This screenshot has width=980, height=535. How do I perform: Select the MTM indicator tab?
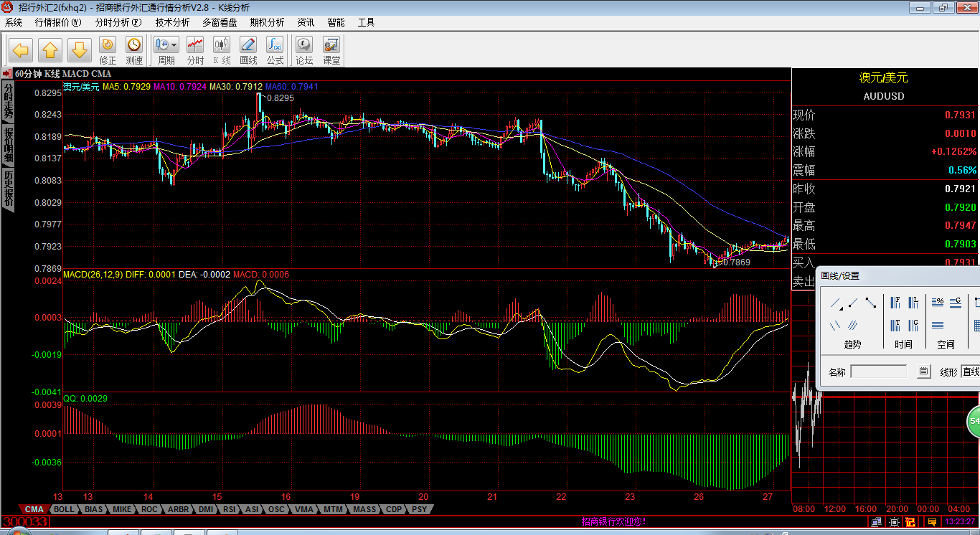333,509
